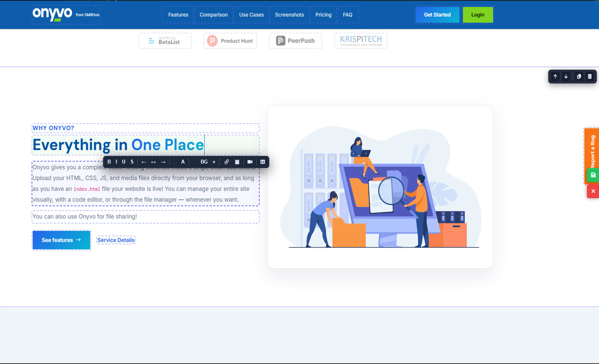This screenshot has height=364, width=599.
Task: Select the Product Hunt badge
Action: [230, 41]
